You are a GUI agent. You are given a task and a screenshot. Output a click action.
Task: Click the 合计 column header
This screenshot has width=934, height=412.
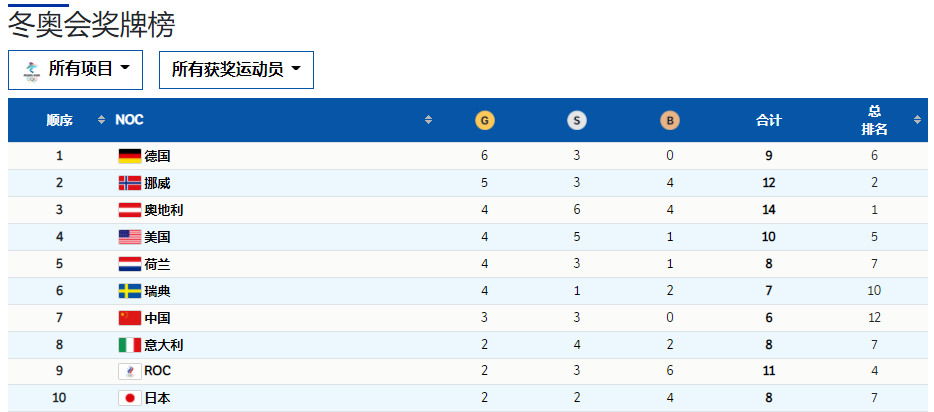click(x=768, y=120)
